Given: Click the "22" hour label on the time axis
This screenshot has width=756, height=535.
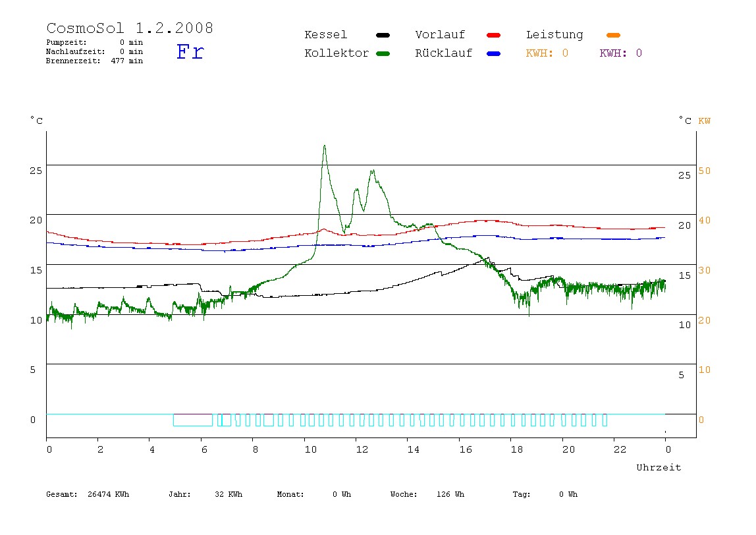Looking at the screenshot, I should point(620,449).
